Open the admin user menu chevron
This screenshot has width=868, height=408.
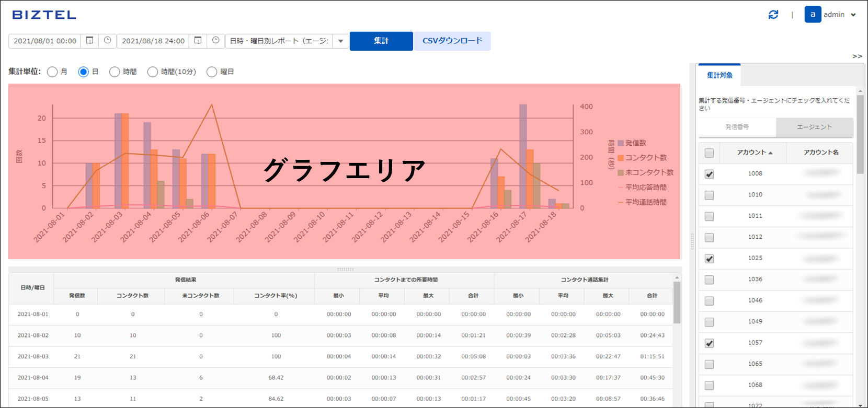853,15
